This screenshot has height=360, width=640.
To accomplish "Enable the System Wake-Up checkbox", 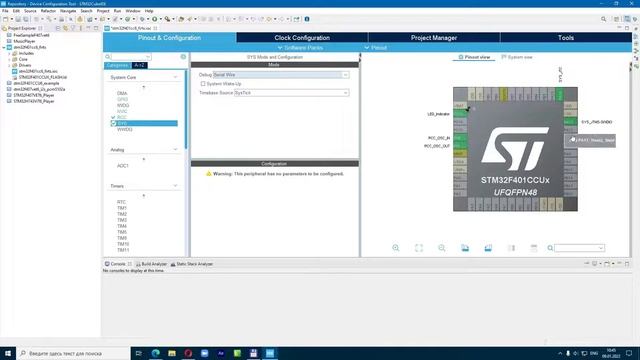I will (203, 84).
